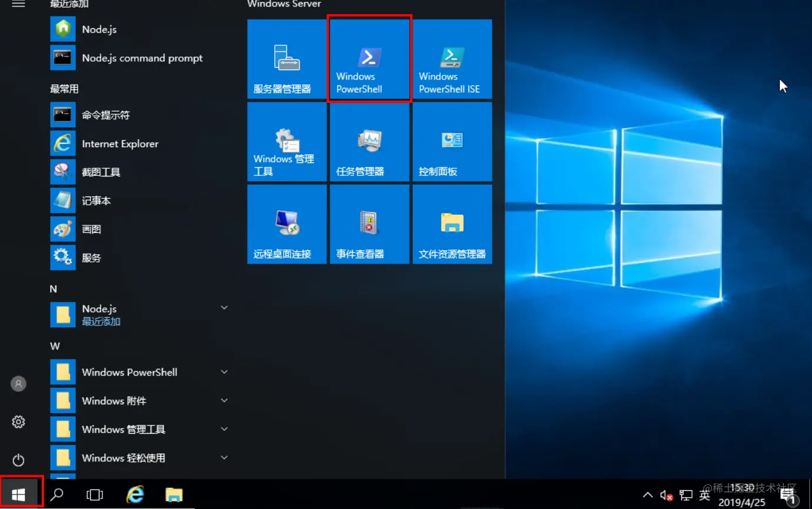Click the hamburger menu at the top left

click(x=18, y=4)
